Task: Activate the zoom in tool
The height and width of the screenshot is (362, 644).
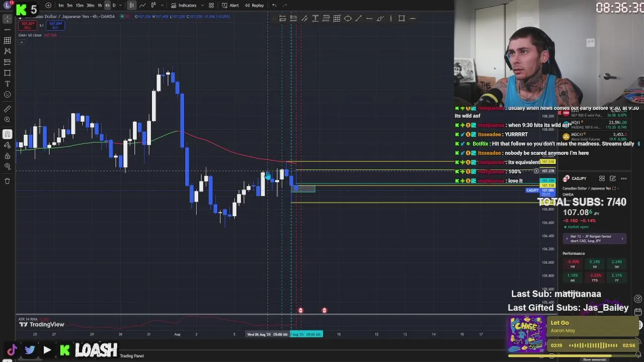Action: 7,120
